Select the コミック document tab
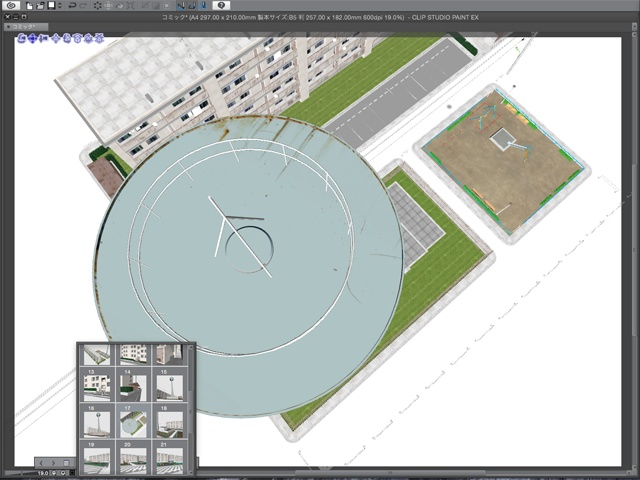The width and height of the screenshot is (640, 480). [25, 27]
